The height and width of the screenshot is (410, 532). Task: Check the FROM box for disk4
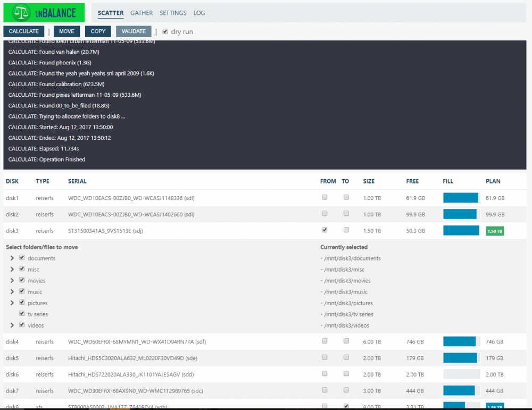point(325,341)
